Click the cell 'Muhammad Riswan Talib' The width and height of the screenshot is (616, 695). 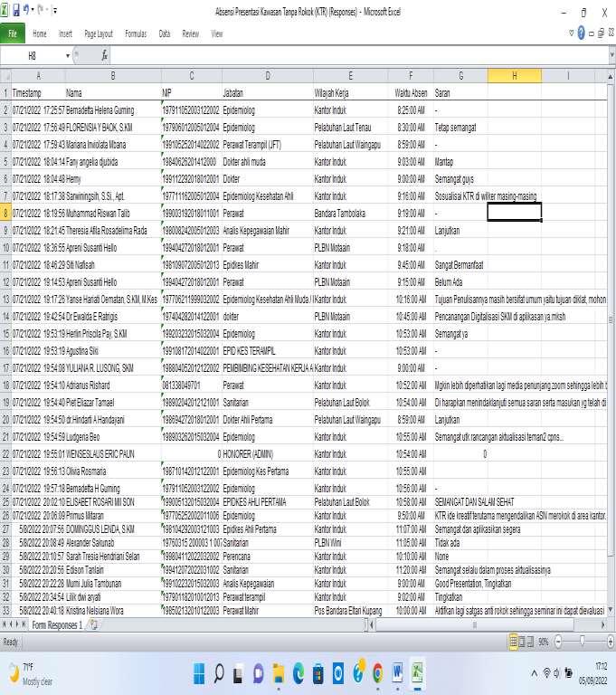[113, 214]
